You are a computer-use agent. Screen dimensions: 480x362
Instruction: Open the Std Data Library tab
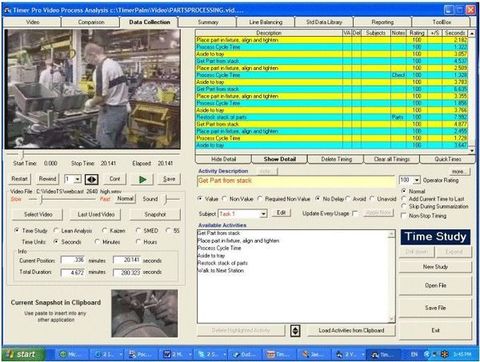[x=324, y=22]
